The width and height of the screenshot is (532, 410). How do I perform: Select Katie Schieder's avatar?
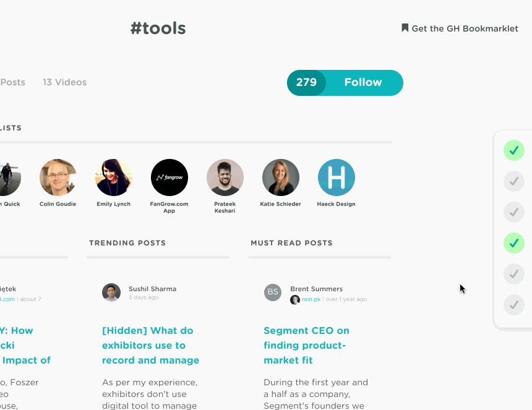point(280,177)
